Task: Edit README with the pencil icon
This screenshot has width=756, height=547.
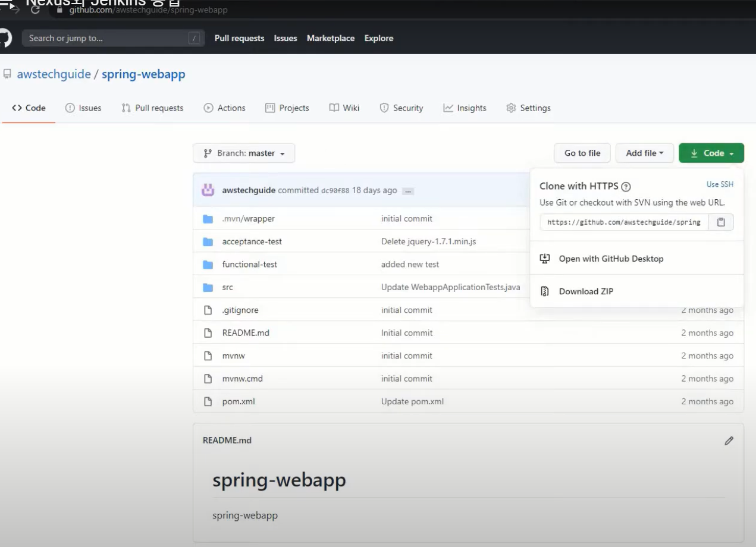Action: pos(729,441)
